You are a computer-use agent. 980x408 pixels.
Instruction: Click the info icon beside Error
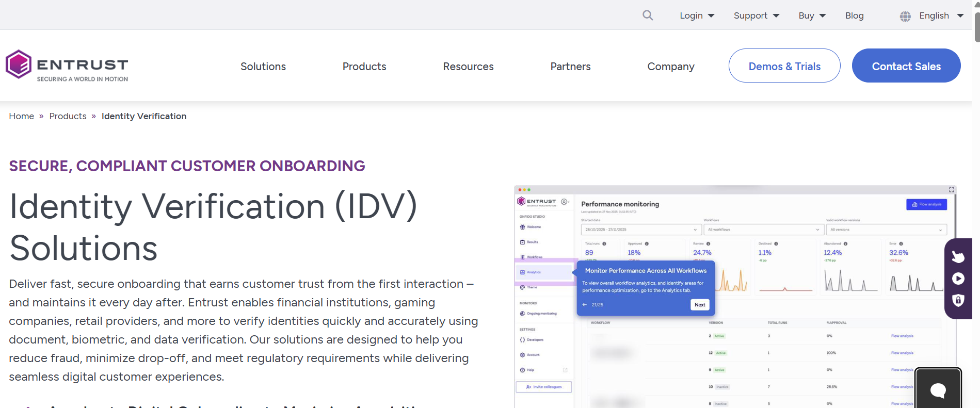pos(901,243)
